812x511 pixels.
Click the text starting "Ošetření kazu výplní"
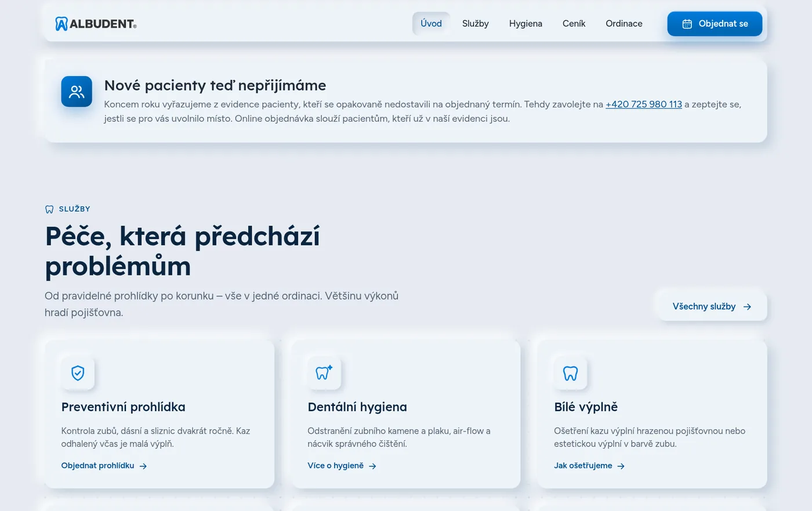[x=650, y=437]
